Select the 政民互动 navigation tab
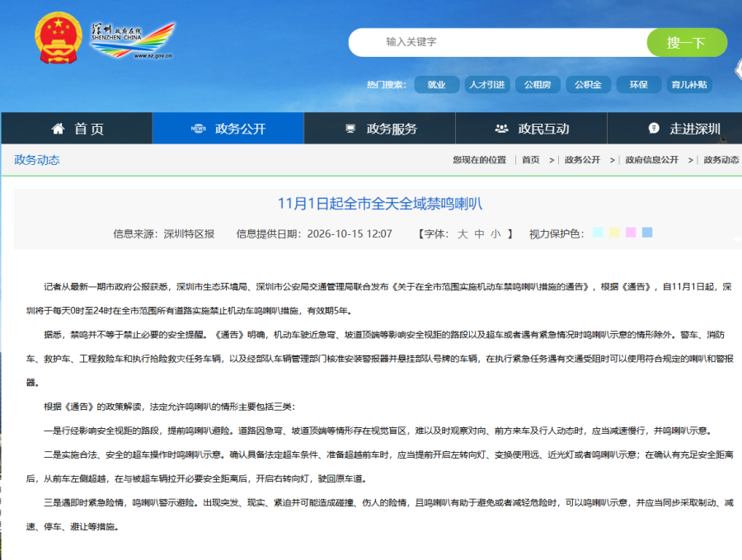Screen dimensions: 742x560 531,129
